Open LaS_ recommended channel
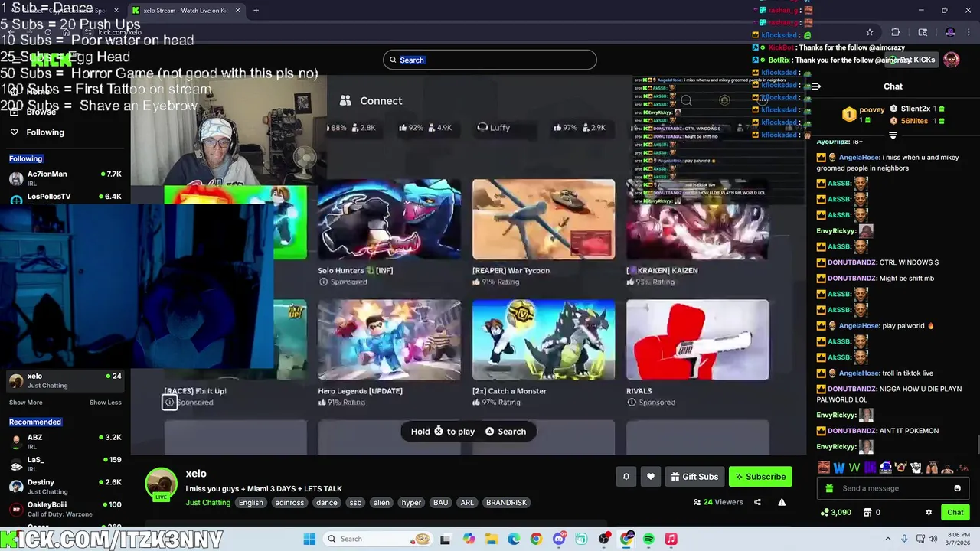 click(64, 464)
